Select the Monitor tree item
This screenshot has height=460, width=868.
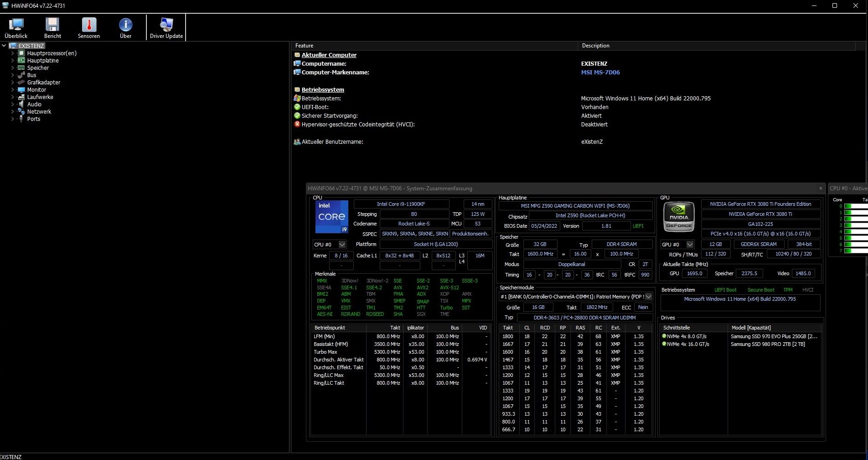pos(36,90)
